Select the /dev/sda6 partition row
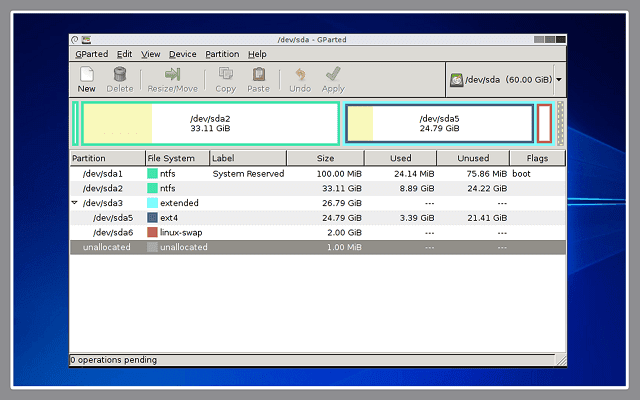Image resolution: width=640 pixels, height=400 pixels. 318,233
